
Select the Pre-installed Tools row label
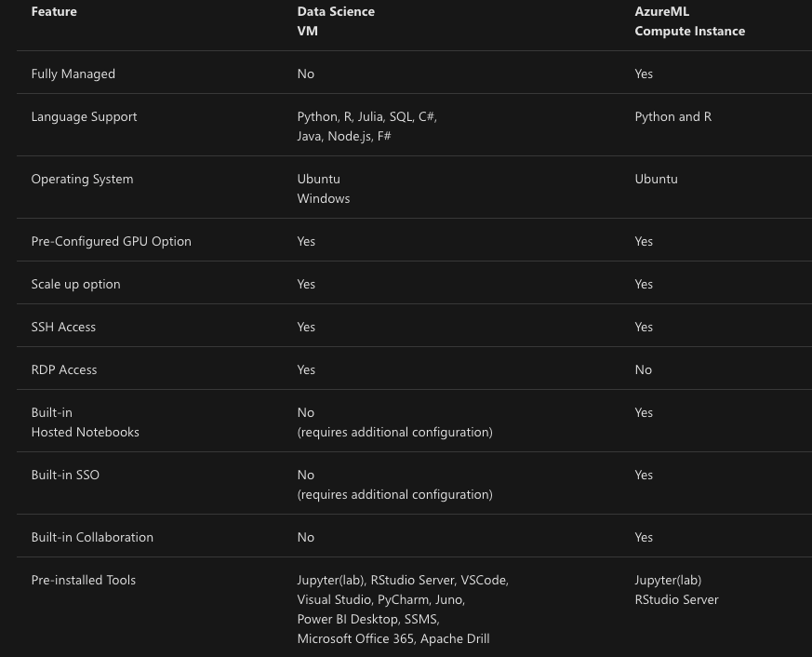[x=83, y=580]
